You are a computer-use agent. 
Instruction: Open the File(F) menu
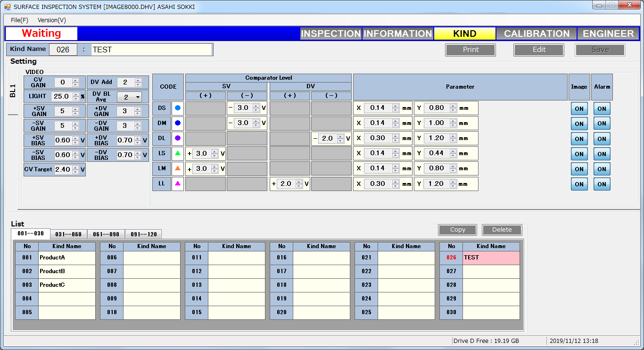19,20
